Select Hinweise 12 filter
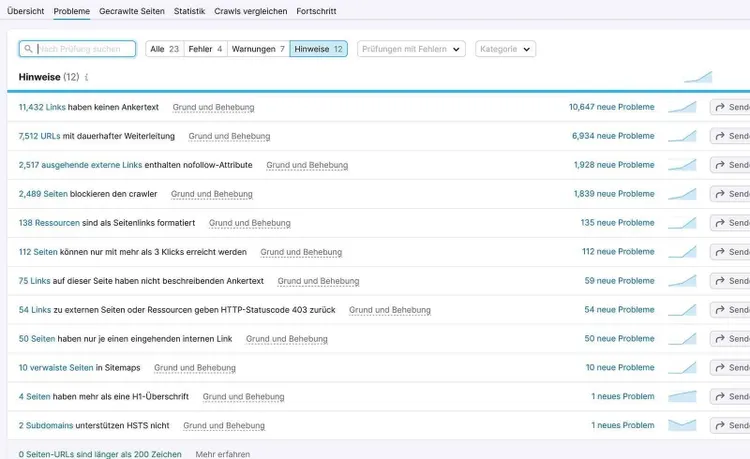This screenshot has width=750, height=459. coord(319,49)
